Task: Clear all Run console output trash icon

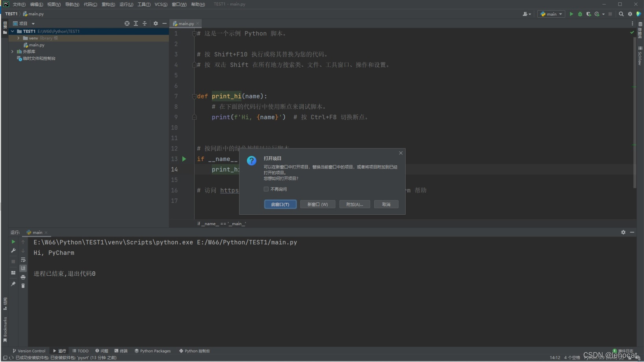Action: pos(23,286)
